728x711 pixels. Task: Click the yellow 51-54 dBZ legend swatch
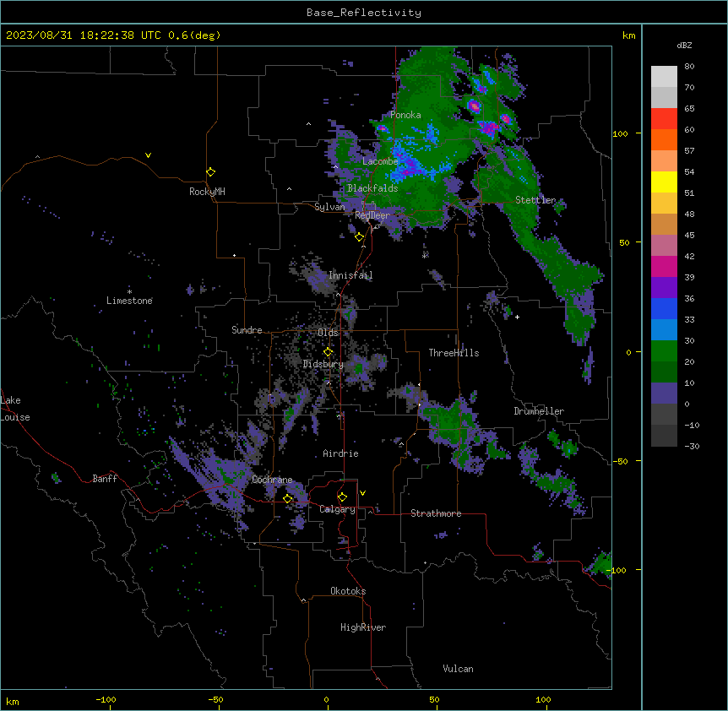[664, 182]
